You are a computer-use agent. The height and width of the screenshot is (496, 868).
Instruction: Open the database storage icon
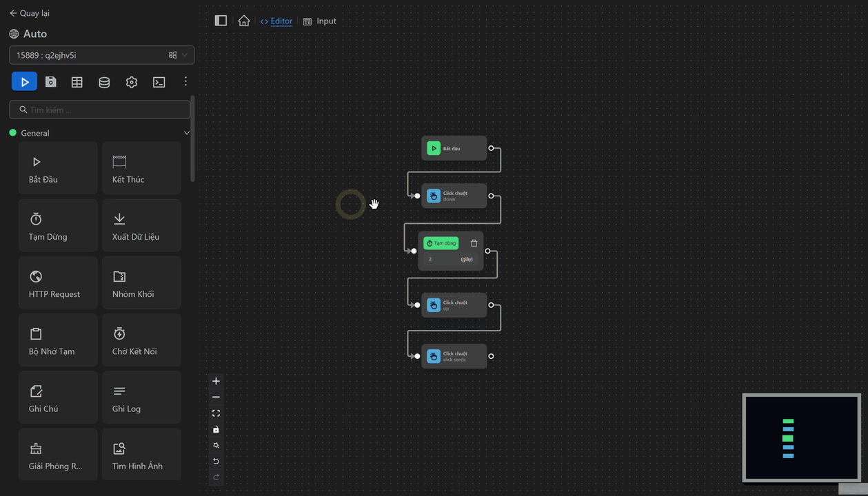104,82
